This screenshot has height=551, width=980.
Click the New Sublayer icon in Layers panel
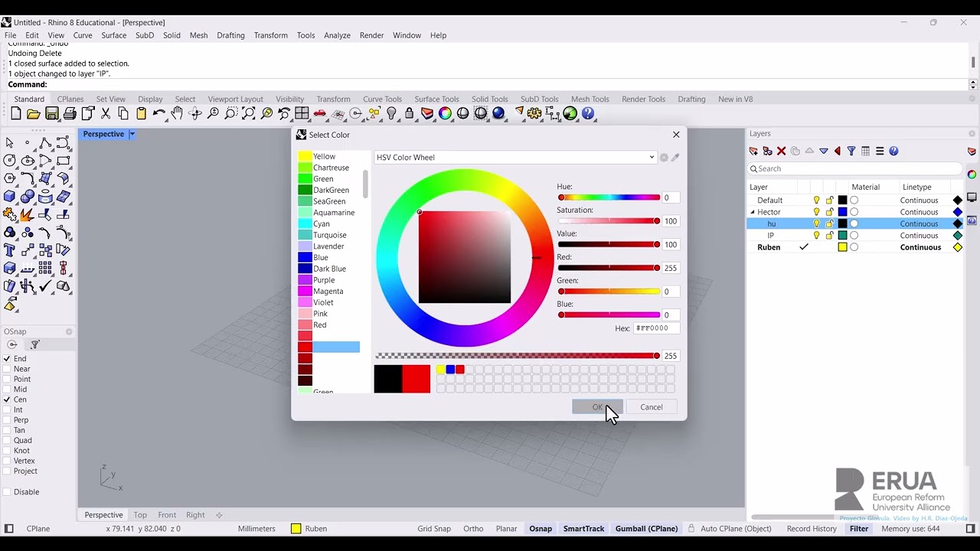pyautogui.click(x=767, y=152)
